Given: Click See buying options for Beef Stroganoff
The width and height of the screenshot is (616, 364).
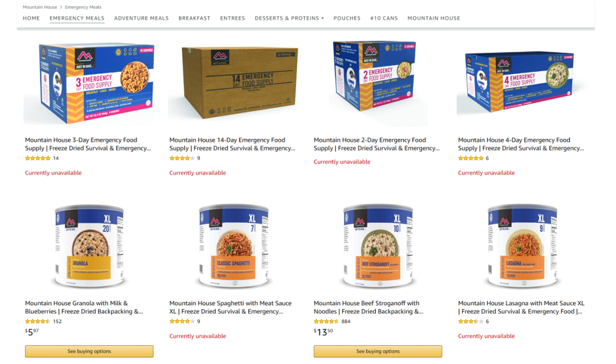Looking at the screenshot, I should (378, 351).
